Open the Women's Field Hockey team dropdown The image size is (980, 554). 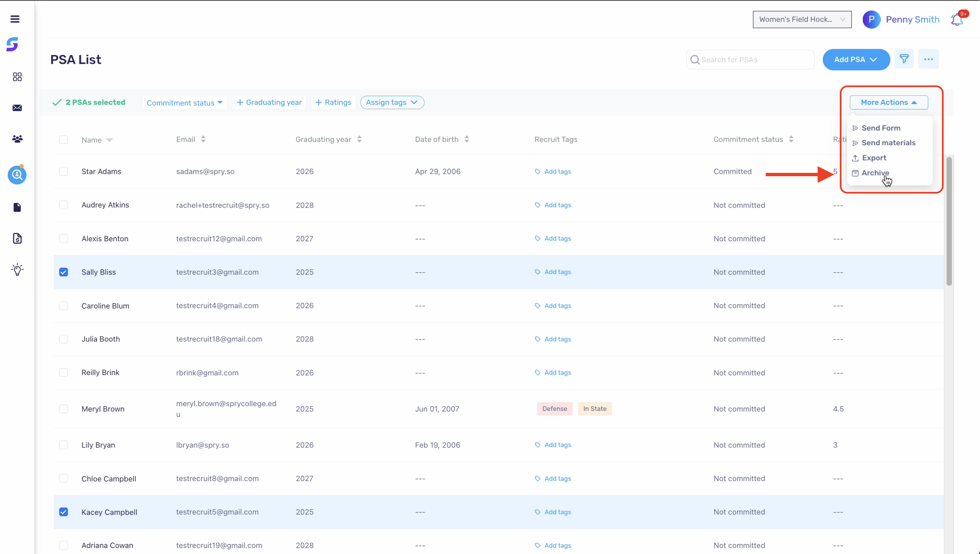802,19
